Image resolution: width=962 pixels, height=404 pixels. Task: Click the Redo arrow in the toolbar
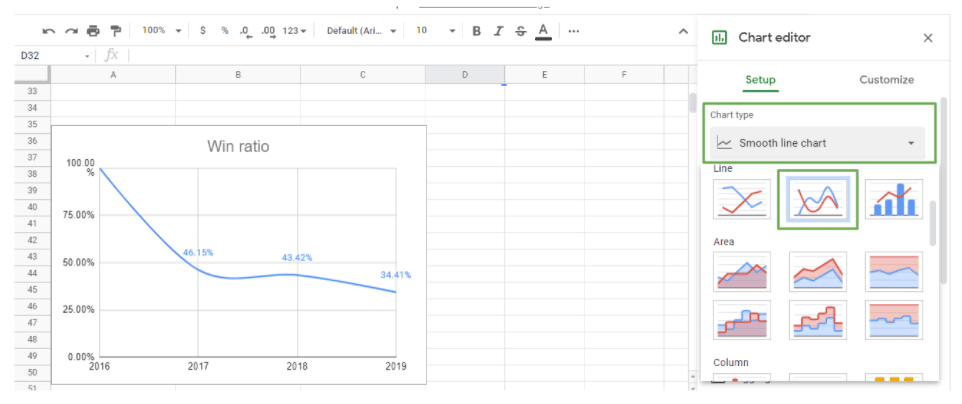71,31
